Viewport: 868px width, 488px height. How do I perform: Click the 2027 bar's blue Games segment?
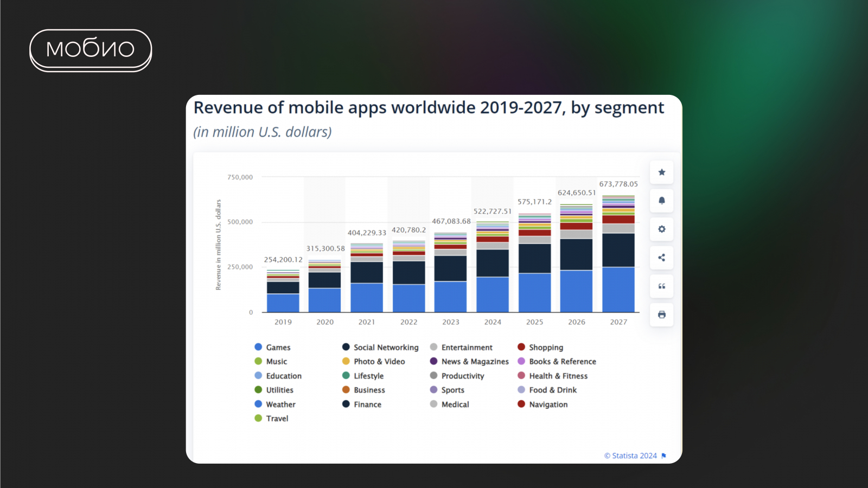pyautogui.click(x=618, y=290)
